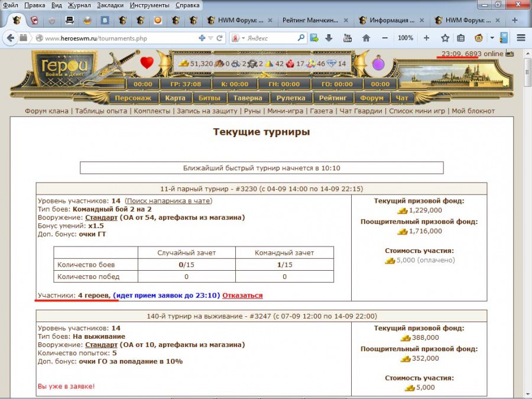Open the Таверна game menu button
Screen dimensions: 532x399
pyautogui.click(x=247, y=98)
